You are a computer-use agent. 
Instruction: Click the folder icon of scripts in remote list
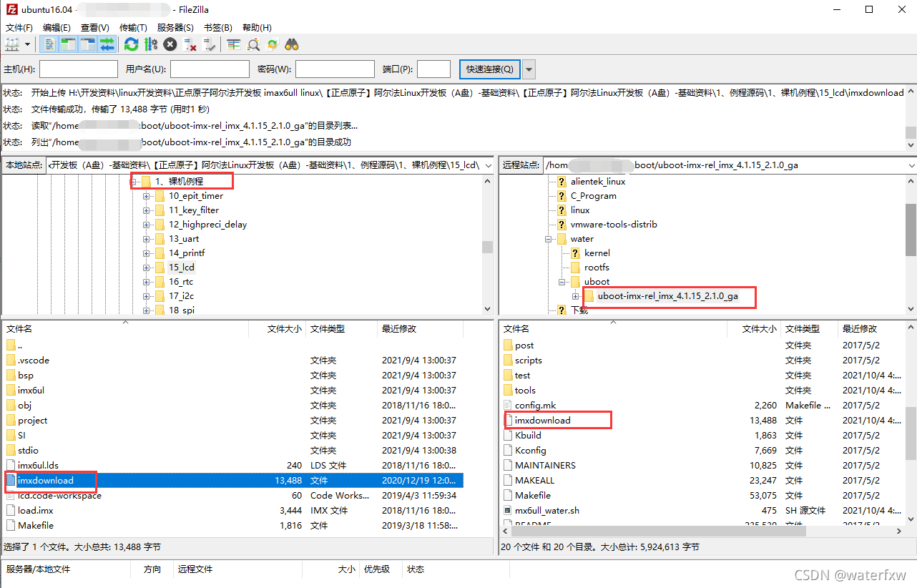pyautogui.click(x=508, y=360)
